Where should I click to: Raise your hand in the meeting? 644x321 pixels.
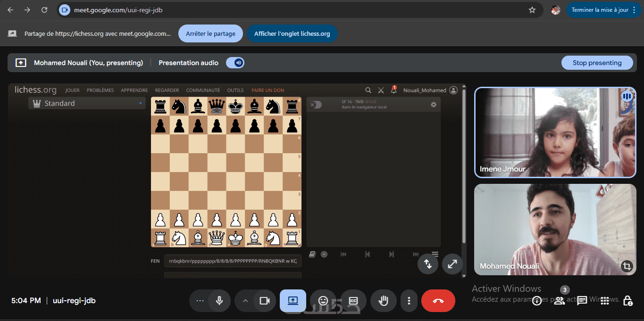384,301
